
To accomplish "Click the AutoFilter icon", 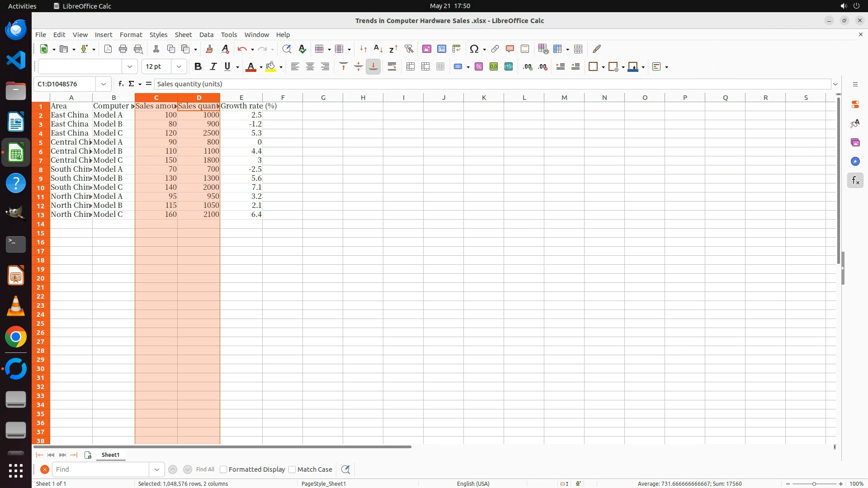I will [409, 49].
